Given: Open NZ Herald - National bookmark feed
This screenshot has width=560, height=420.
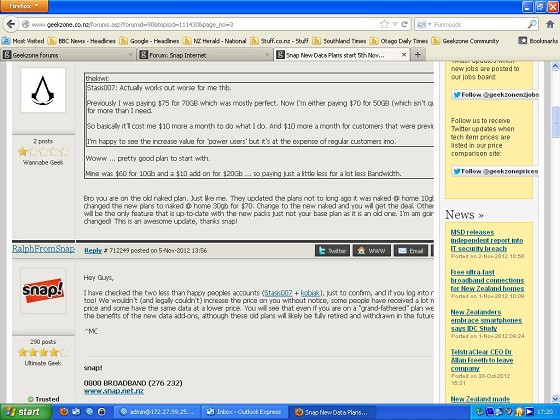Looking at the screenshot, I should [215, 41].
